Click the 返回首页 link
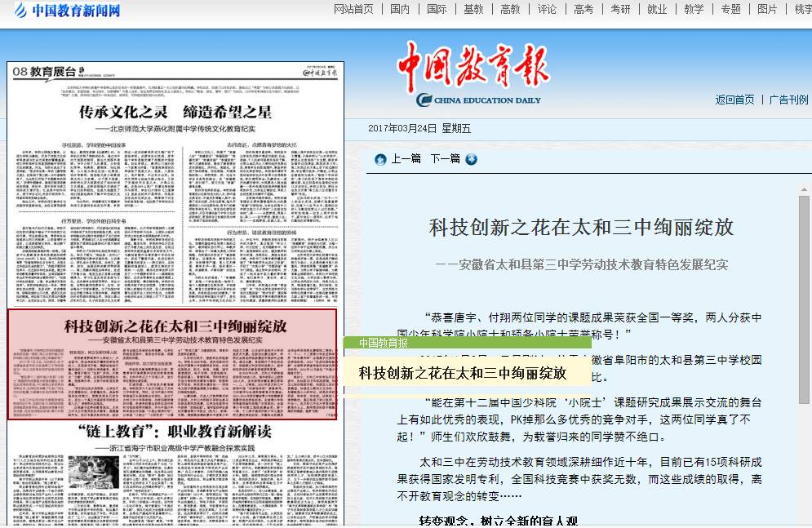 click(x=734, y=100)
